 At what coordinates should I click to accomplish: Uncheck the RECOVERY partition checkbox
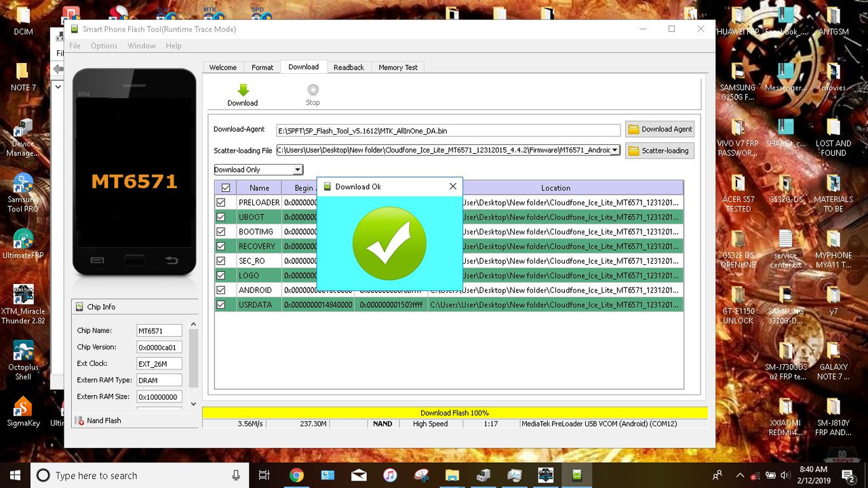coord(221,246)
